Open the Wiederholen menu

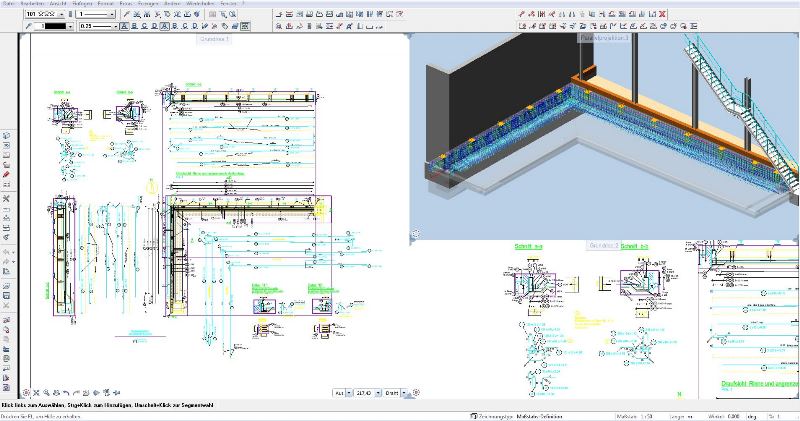199,3
